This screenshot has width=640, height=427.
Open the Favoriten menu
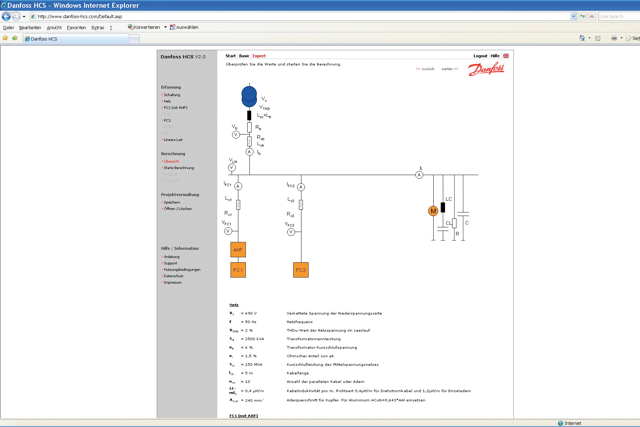pos(76,28)
